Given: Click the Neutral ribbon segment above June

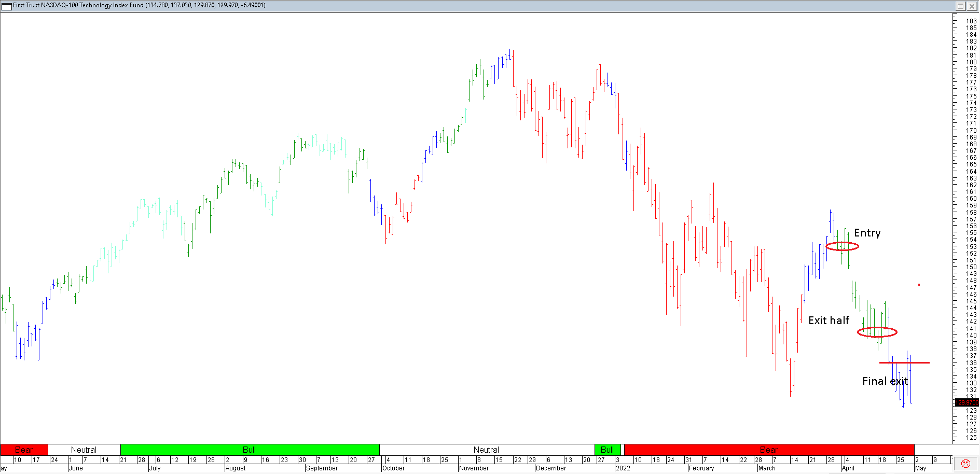Looking at the screenshot, I should pos(84,450).
